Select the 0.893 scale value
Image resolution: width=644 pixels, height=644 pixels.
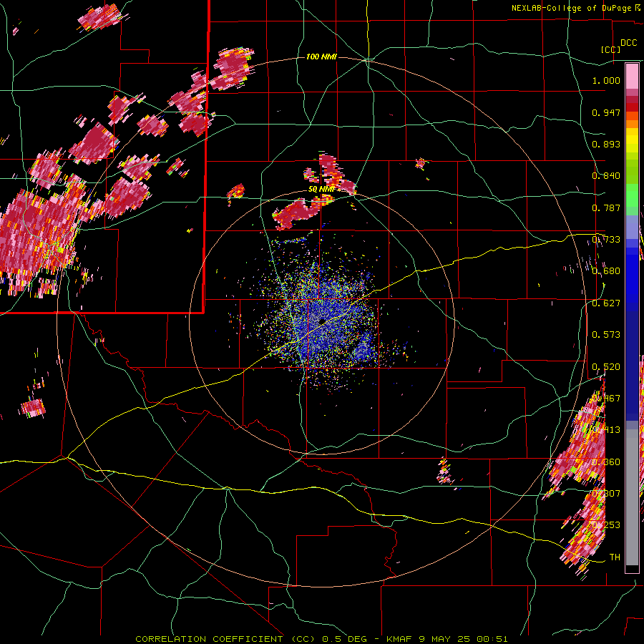[x=606, y=144]
